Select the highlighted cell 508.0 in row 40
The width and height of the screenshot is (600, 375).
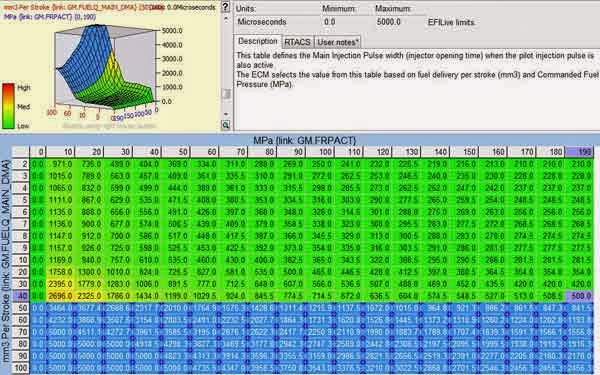point(579,296)
